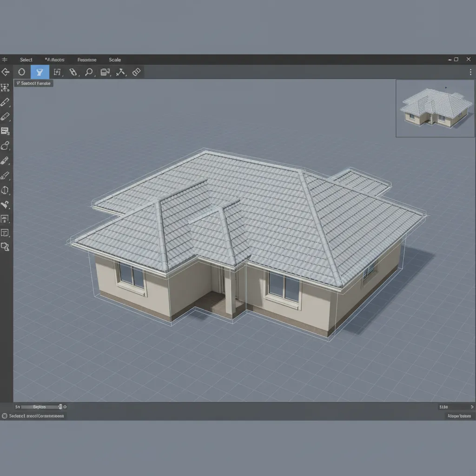Select the axis transform gizmo tool
This screenshot has height=476, width=476.
(x=121, y=72)
